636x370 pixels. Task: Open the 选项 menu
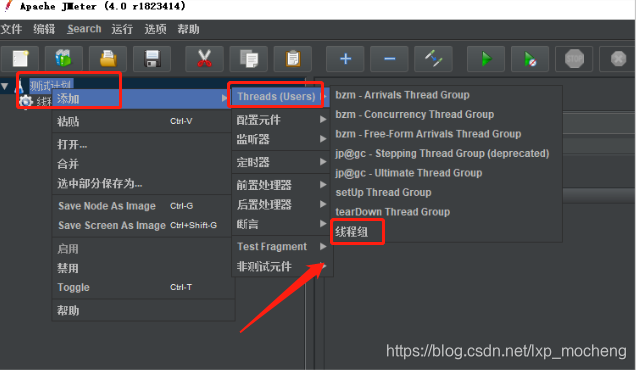click(155, 29)
